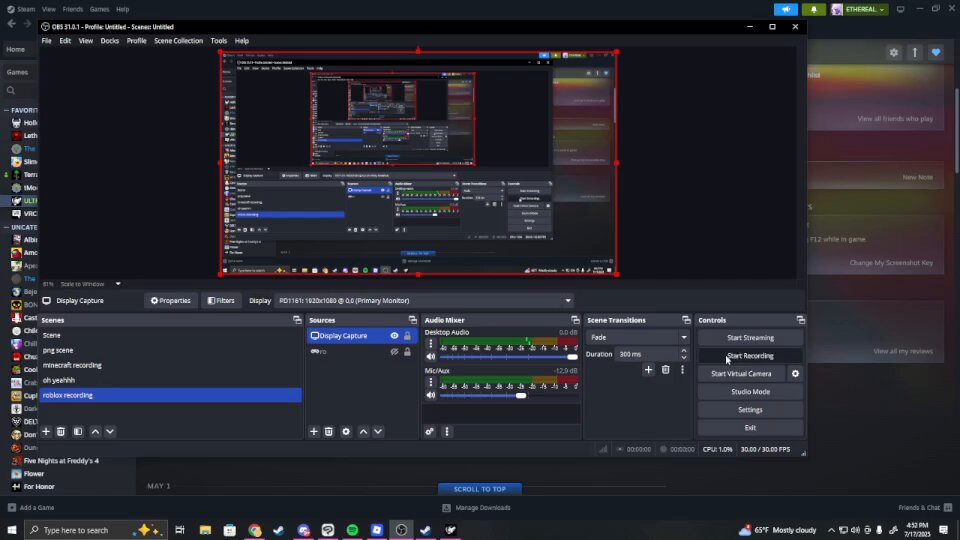Open OBS Settings button
The width and height of the screenshot is (960, 540).
click(x=750, y=410)
